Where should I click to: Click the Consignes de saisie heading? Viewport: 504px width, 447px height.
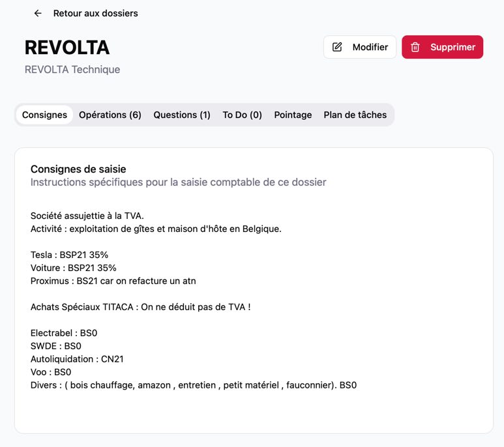78,169
